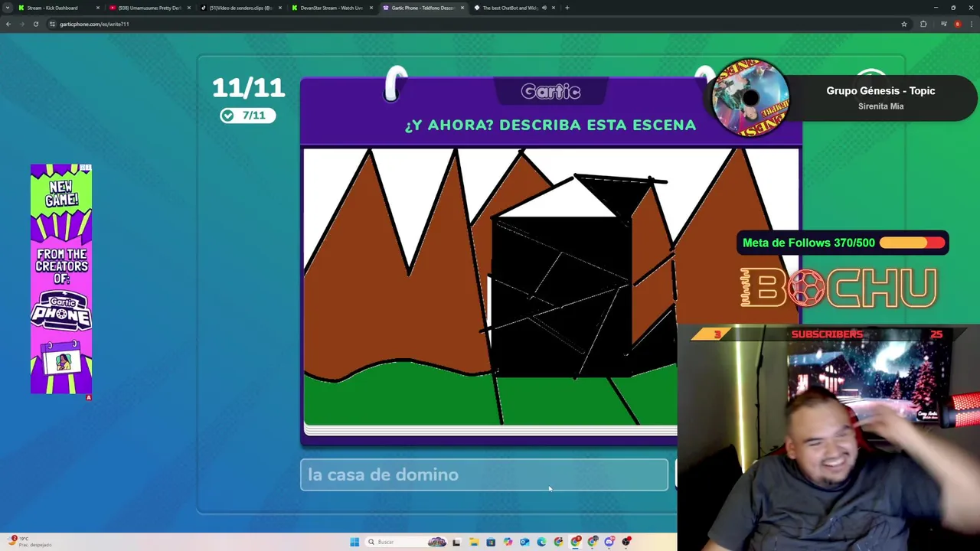980x551 pixels.
Task: Click the ad info marker below the banner
Action: tap(89, 398)
